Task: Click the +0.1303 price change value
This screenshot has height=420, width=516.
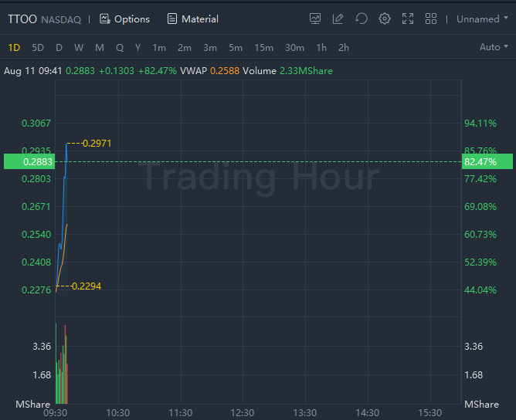Action: point(117,71)
